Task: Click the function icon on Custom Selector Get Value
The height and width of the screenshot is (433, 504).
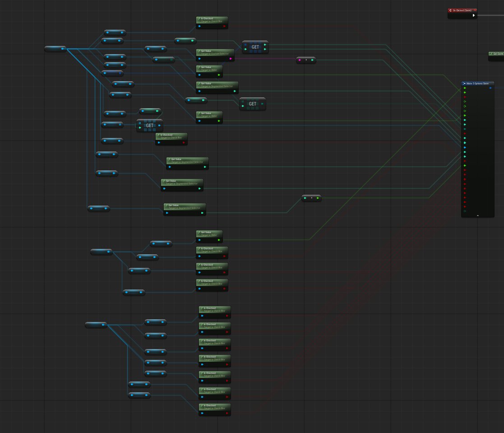Action: click(199, 51)
